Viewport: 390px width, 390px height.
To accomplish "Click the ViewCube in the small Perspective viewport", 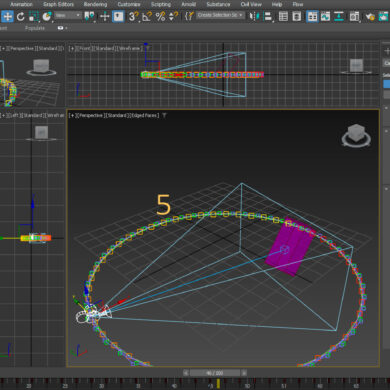I will [x=41, y=67].
